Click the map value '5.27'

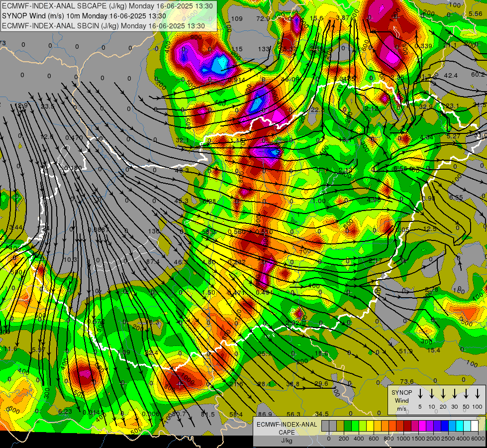(x=454, y=136)
